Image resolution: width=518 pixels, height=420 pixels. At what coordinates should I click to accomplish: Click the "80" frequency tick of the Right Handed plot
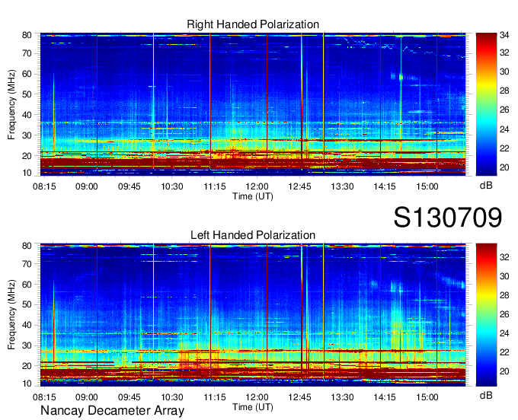click(x=27, y=35)
